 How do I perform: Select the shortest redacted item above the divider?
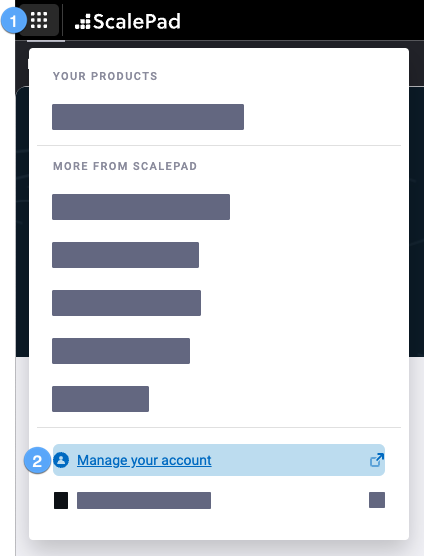tap(100, 399)
